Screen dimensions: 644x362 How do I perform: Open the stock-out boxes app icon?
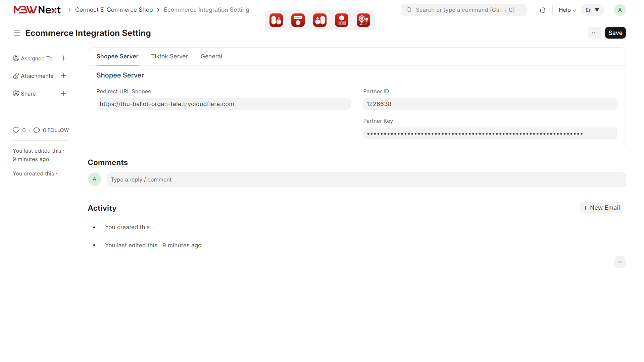(x=319, y=20)
